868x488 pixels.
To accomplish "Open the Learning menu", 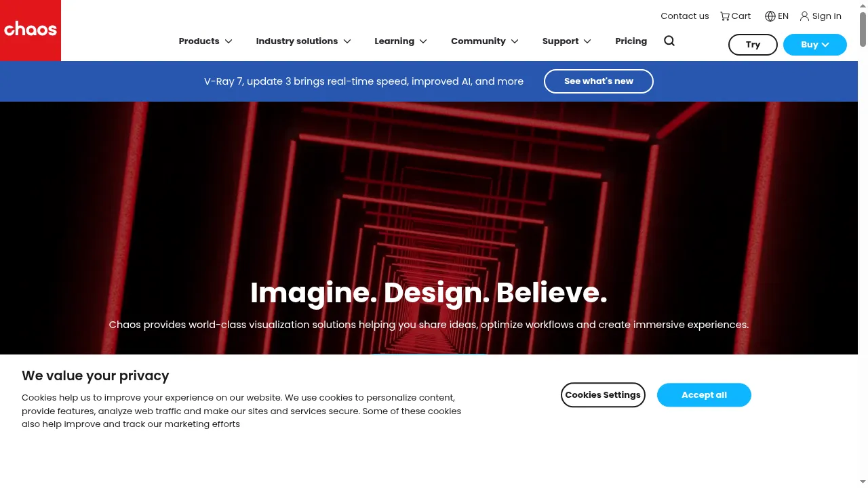I will [394, 41].
